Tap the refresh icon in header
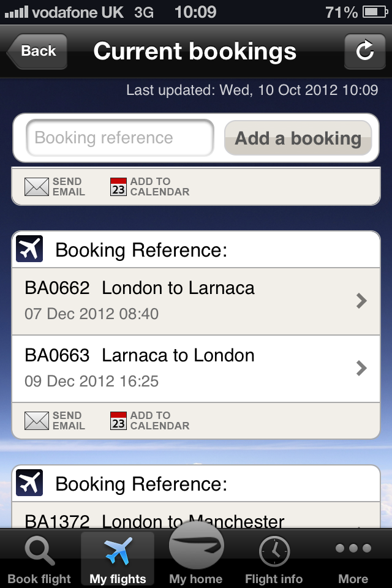Image resolution: width=392 pixels, height=588 pixels. [364, 51]
